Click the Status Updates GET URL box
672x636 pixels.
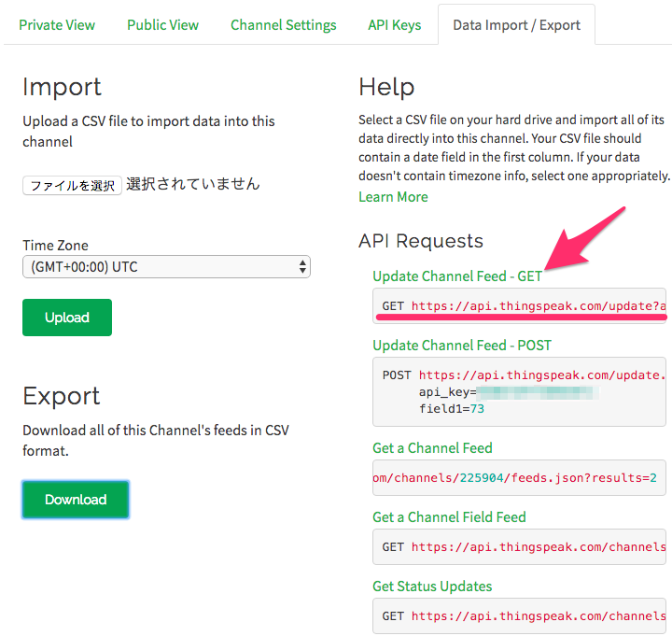(x=519, y=615)
